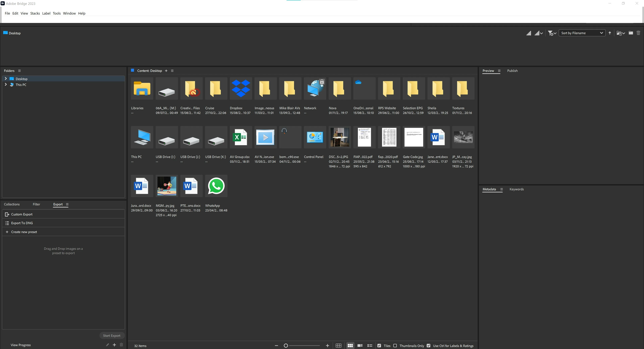Open the Stacks menu
The width and height of the screenshot is (644, 349).
pyautogui.click(x=35, y=13)
